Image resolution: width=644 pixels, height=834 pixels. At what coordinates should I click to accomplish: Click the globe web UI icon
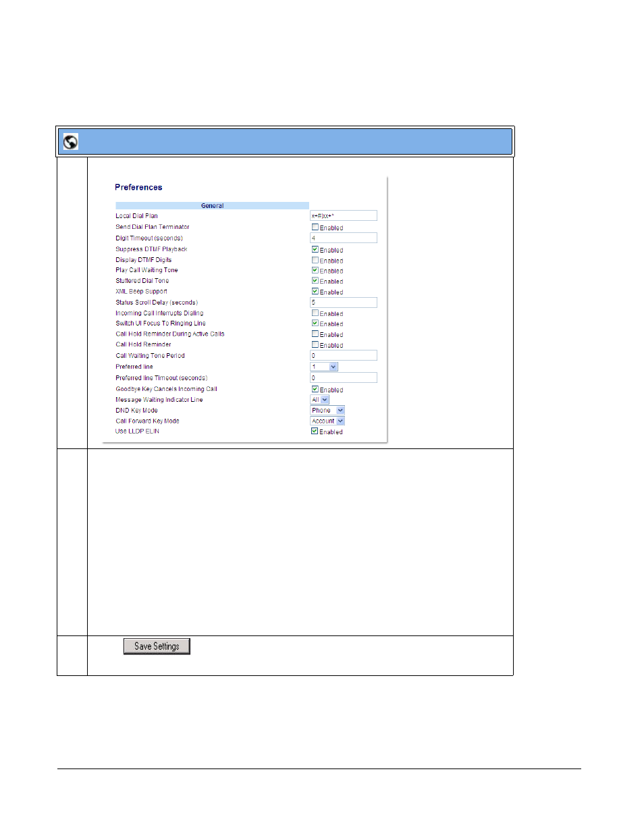pos(70,142)
